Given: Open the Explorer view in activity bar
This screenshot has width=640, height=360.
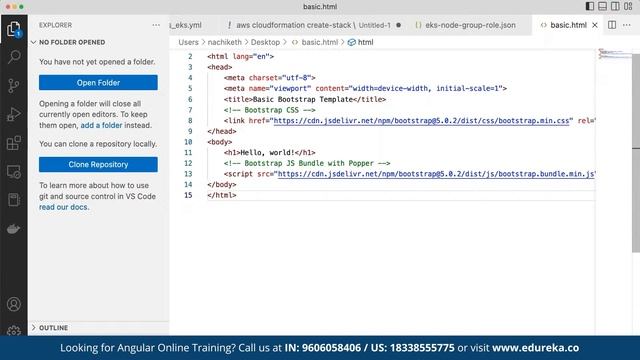Looking at the screenshot, I should point(13,29).
